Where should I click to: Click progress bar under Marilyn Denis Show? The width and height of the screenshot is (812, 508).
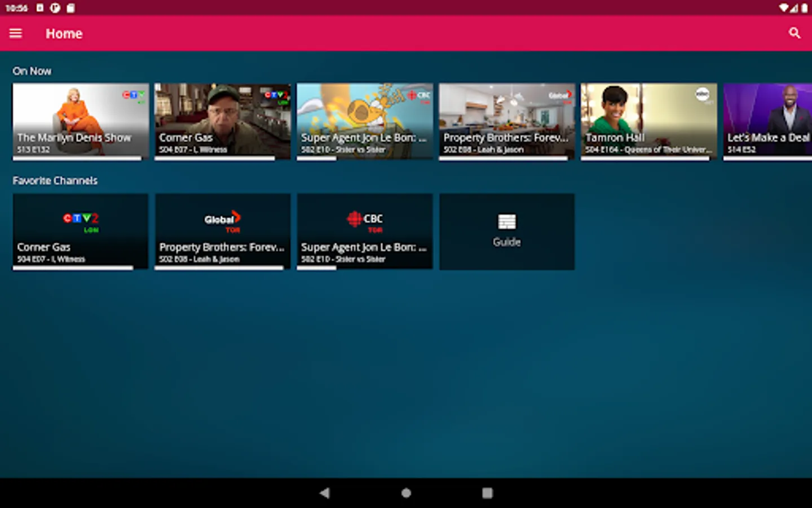[77, 159]
